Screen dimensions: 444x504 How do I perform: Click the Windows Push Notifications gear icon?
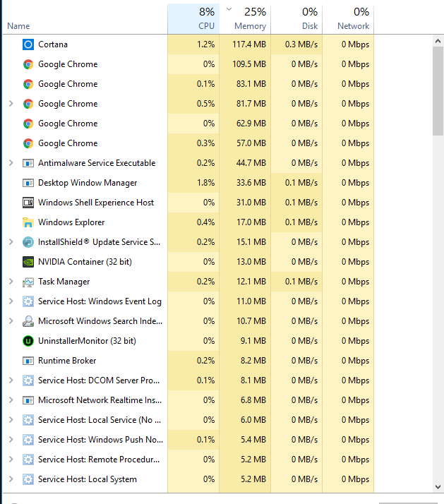tap(28, 440)
